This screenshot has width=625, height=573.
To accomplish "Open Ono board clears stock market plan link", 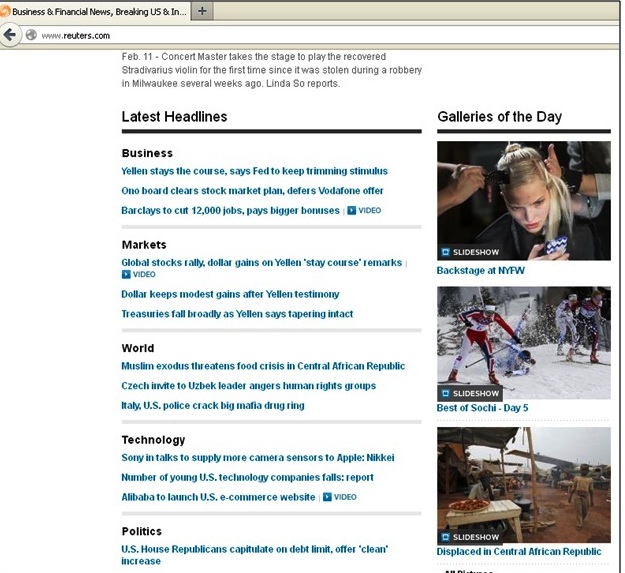I will click(x=252, y=191).
